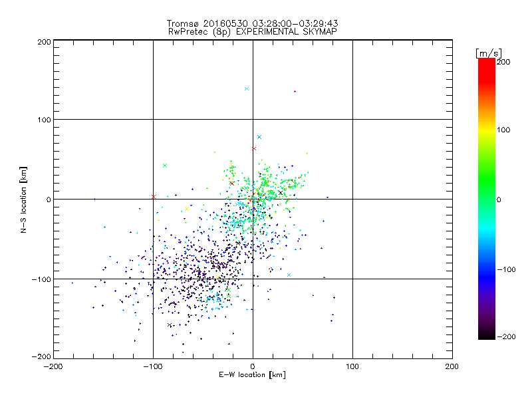
Task: Click the y-axis tick label '200'
Action: click(44, 42)
